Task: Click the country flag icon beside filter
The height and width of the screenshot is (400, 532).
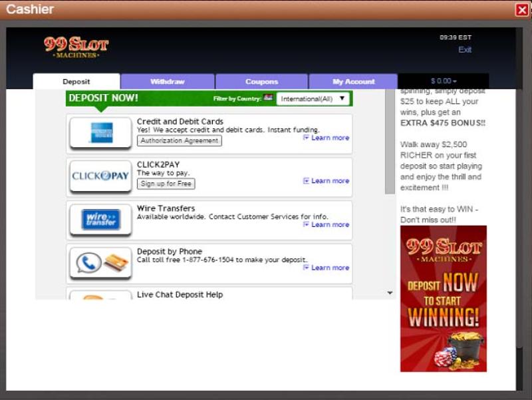Action: [269, 99]
